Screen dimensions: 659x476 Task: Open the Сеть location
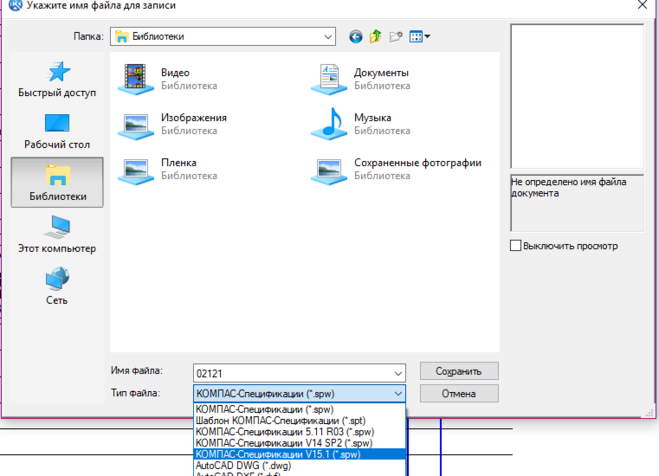(57, 286)
